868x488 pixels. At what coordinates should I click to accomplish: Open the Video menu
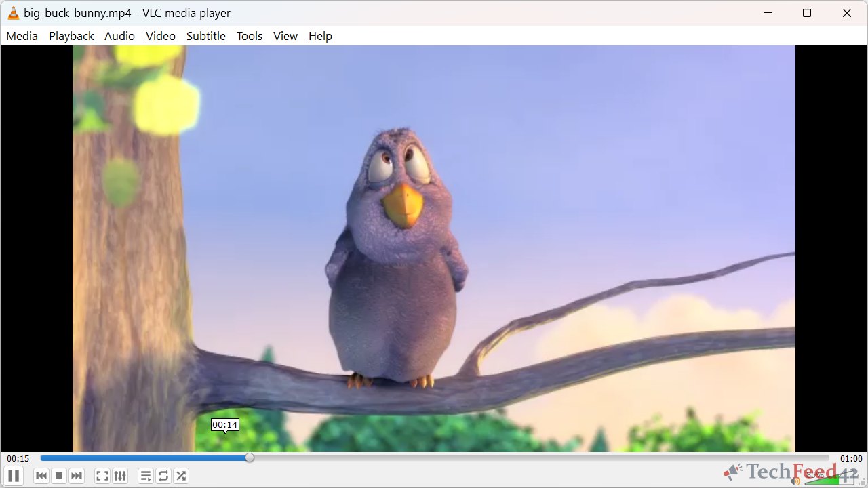160,36
